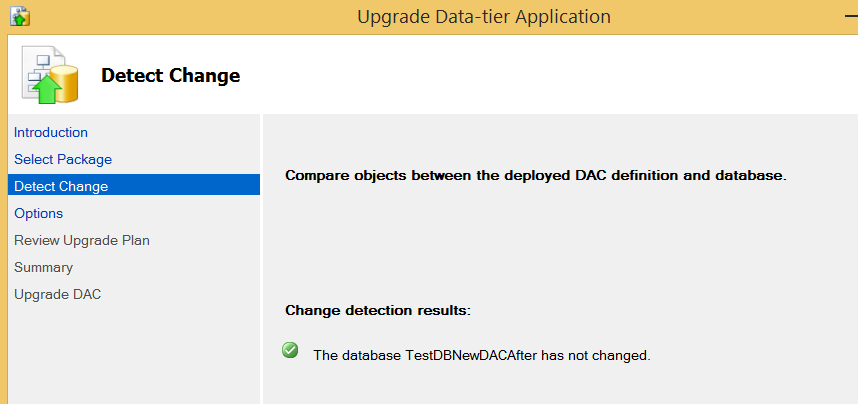Select the Summary step in the sidebar

(x=43, y=267)
